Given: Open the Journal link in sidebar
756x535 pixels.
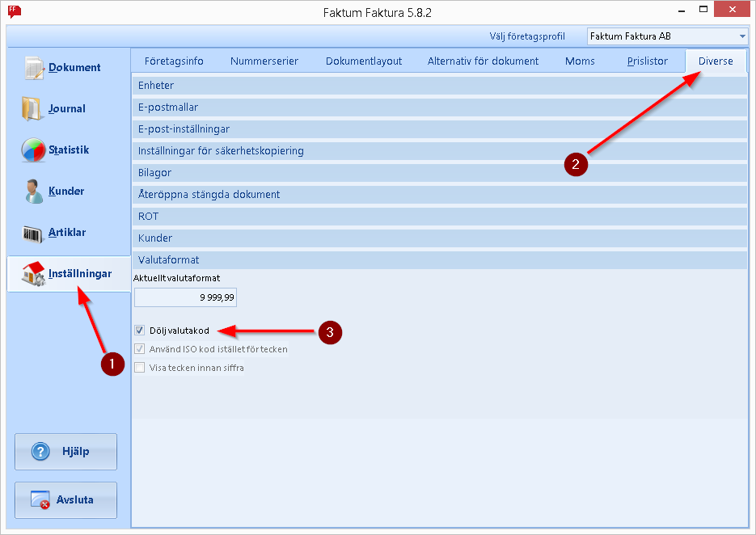Looking at the screenshot, I should point(67,109).
